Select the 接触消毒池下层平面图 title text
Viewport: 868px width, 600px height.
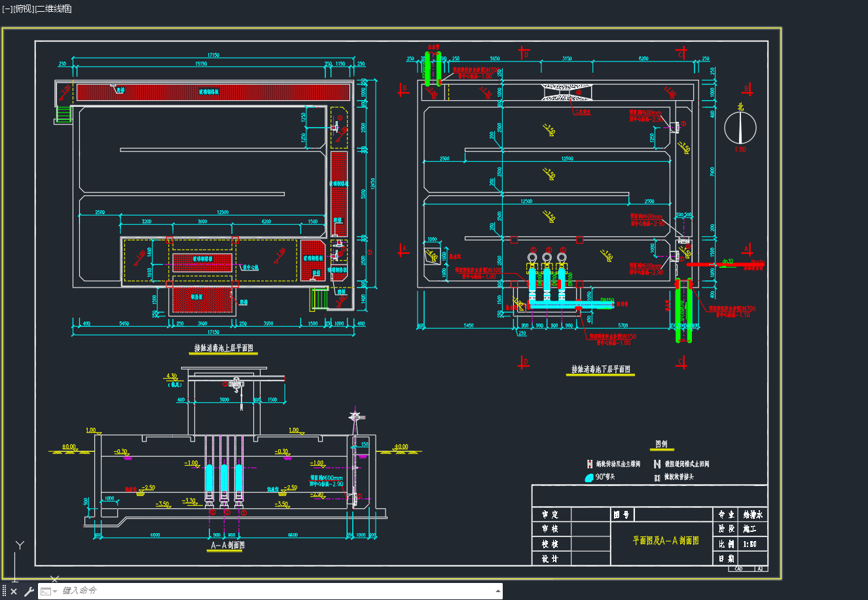click(x=601, y=369)
